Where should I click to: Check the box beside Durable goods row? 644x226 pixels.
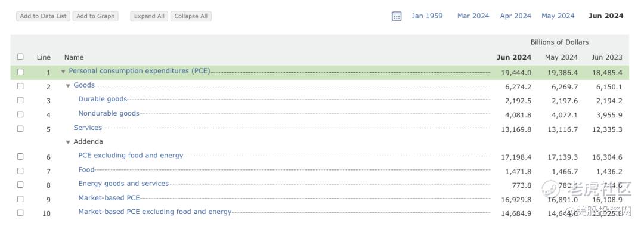click(x=20, y=100)
